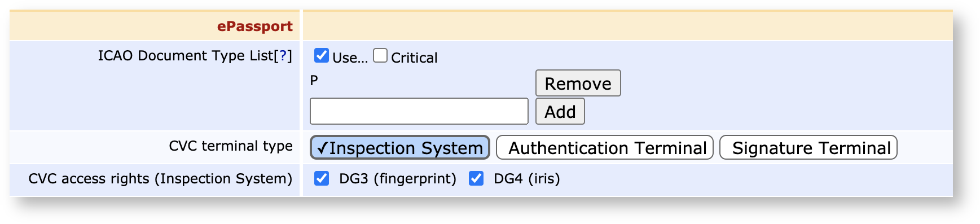Select Inspection System terminal type
The height and width of the screenshot is (224, 980).
[x=400, y=147]
